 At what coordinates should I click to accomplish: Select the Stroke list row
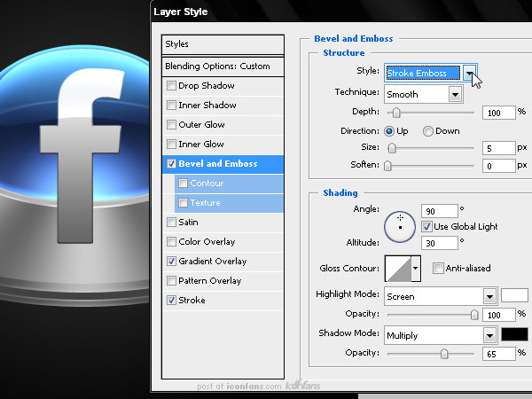223,301
